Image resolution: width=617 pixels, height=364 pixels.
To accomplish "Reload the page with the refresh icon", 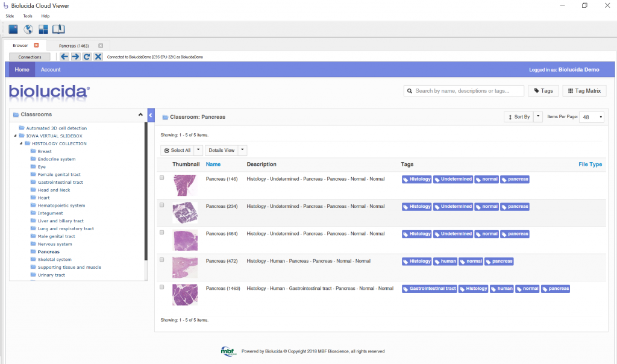I will point(87,57).
